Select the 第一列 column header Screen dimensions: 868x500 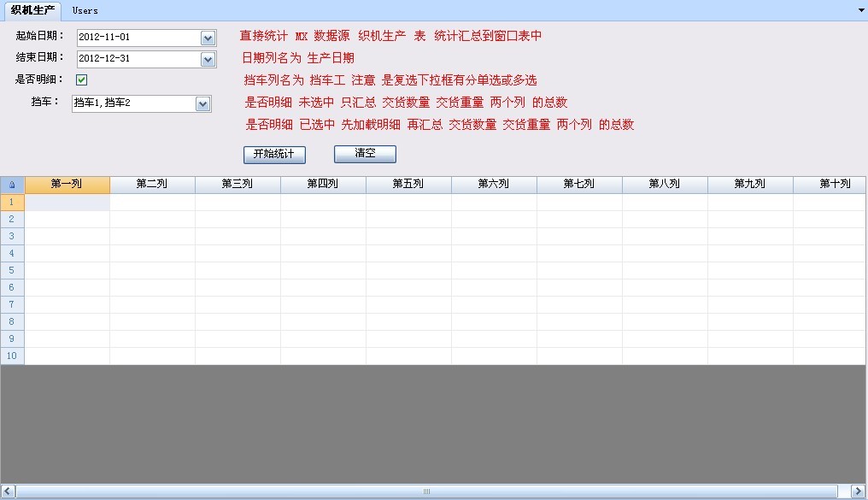(x=67, y=185)
